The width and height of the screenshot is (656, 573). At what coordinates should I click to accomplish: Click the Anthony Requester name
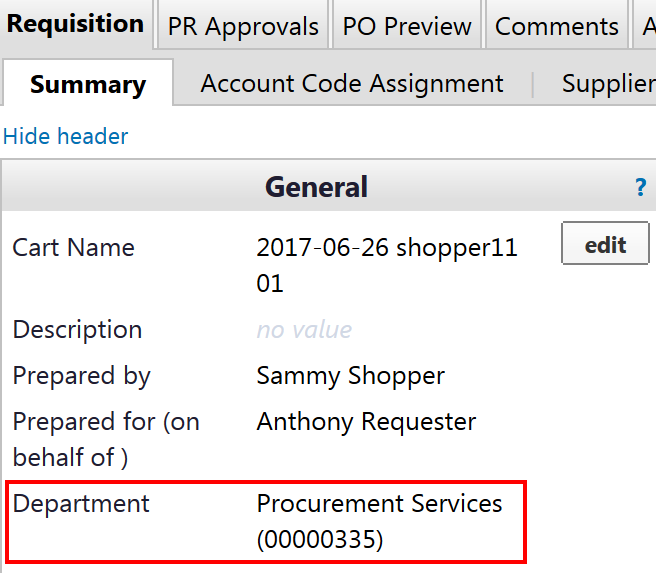point(366,422)
